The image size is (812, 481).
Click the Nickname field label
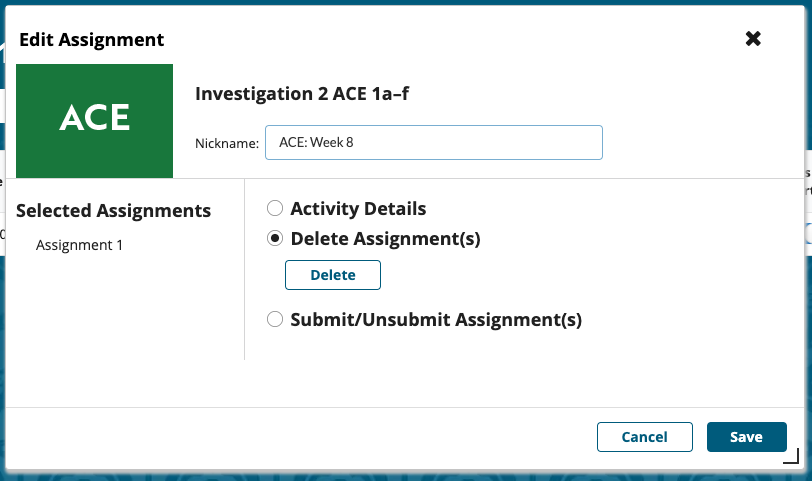227,143
